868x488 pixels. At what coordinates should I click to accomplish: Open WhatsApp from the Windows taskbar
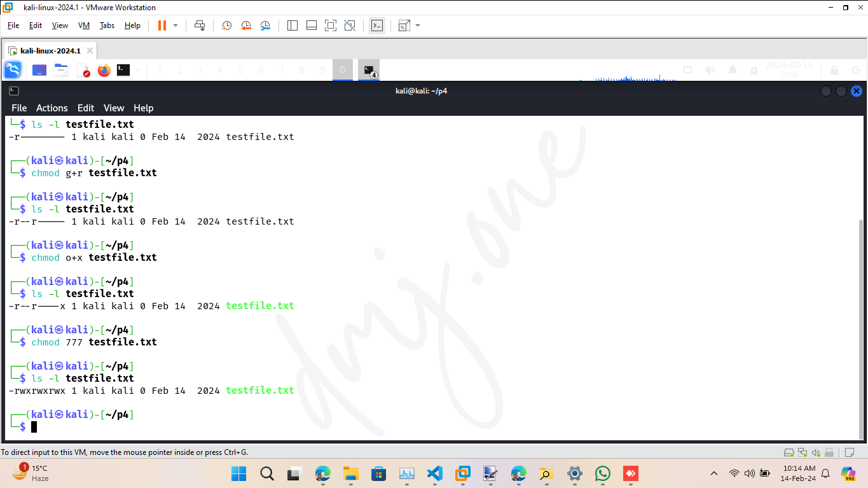[x=603, y=473]
